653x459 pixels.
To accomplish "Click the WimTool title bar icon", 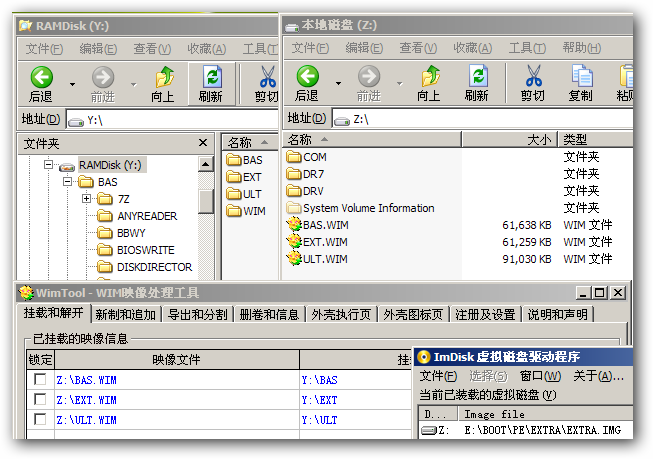I will coord(27,293).
